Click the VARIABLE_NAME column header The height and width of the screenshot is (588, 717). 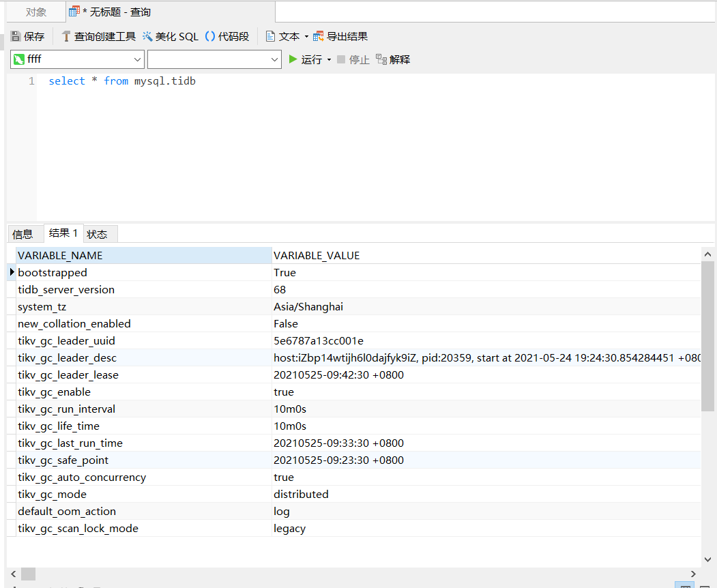pyautogui.click(x=60, y=256)
